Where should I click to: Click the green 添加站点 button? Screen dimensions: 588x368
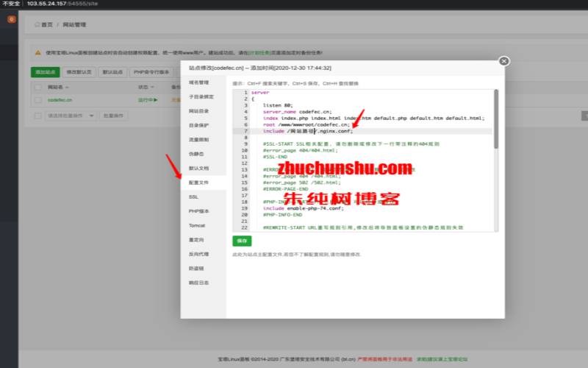[x=45, y=72]
